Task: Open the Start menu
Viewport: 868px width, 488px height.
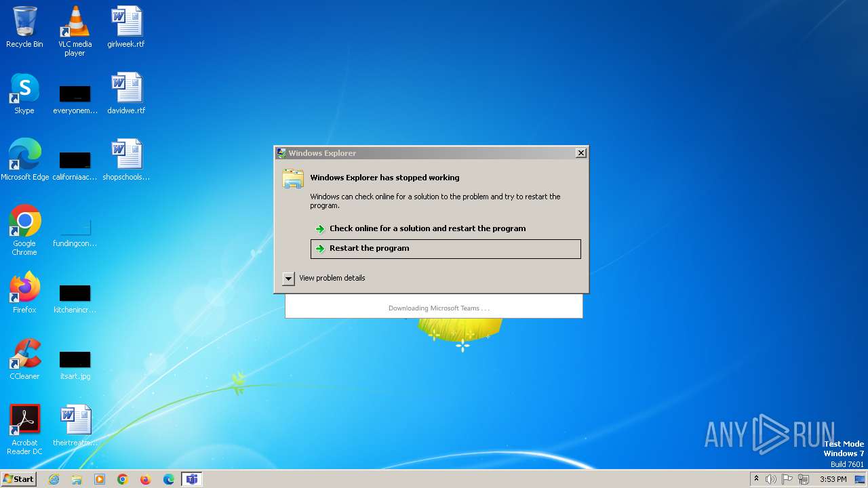Action: coord(19,479)
